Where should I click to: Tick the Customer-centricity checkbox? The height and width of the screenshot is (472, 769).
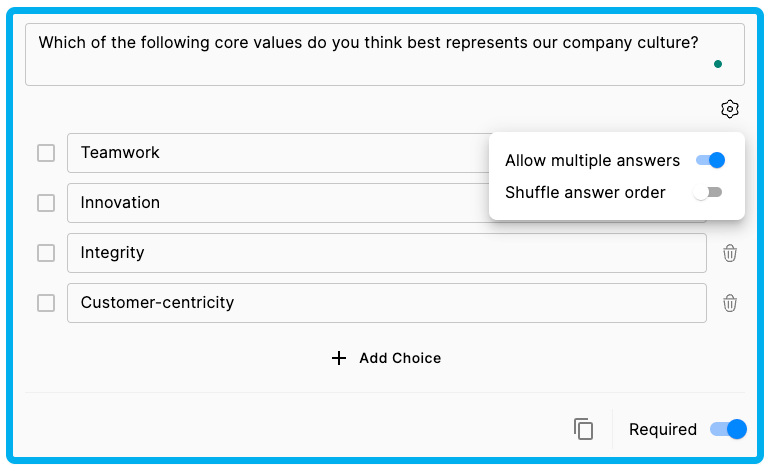(x=46, y=303)
